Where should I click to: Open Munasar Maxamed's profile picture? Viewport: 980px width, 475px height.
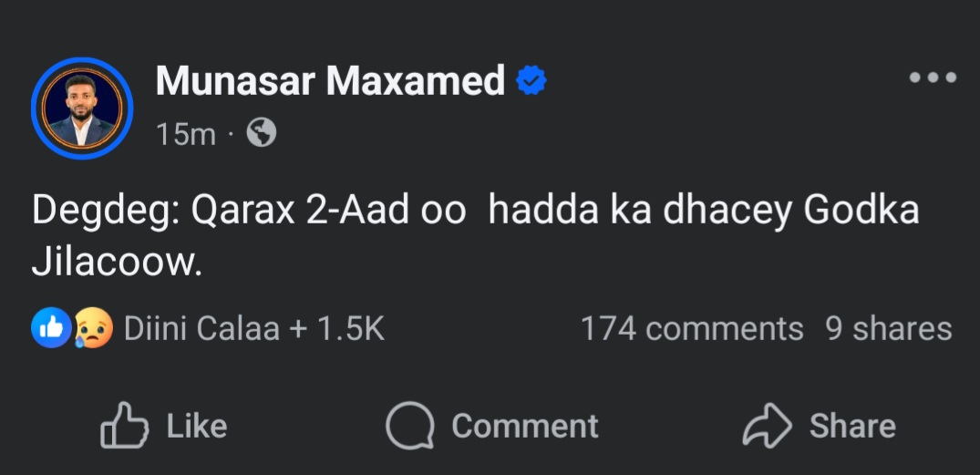coord(82,108)
